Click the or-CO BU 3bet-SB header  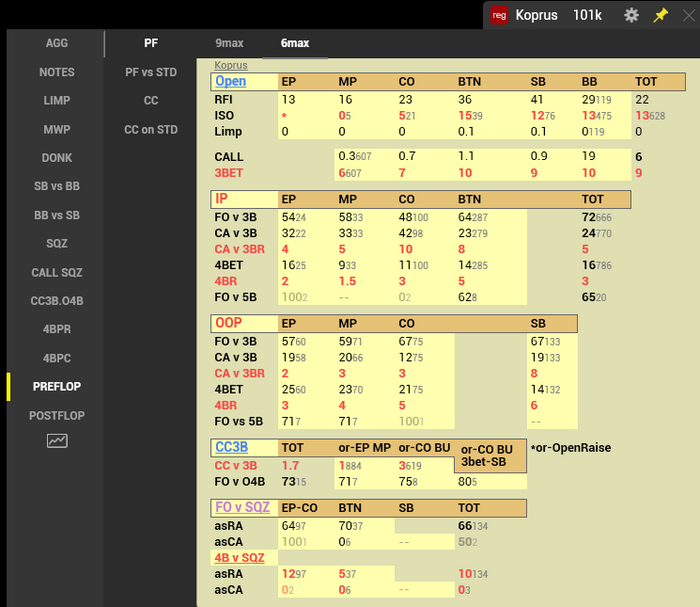coord(490,455)
